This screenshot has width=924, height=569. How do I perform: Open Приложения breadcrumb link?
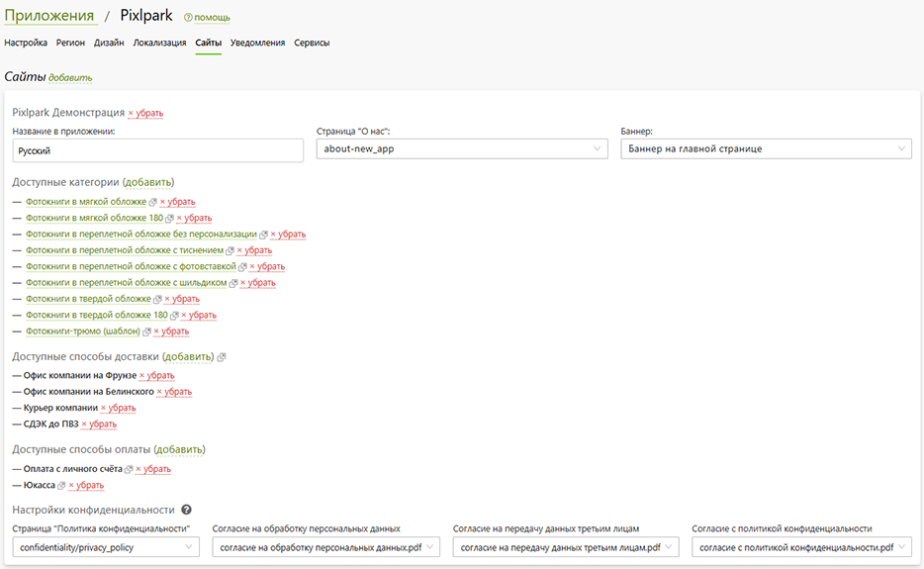point(48,16)
